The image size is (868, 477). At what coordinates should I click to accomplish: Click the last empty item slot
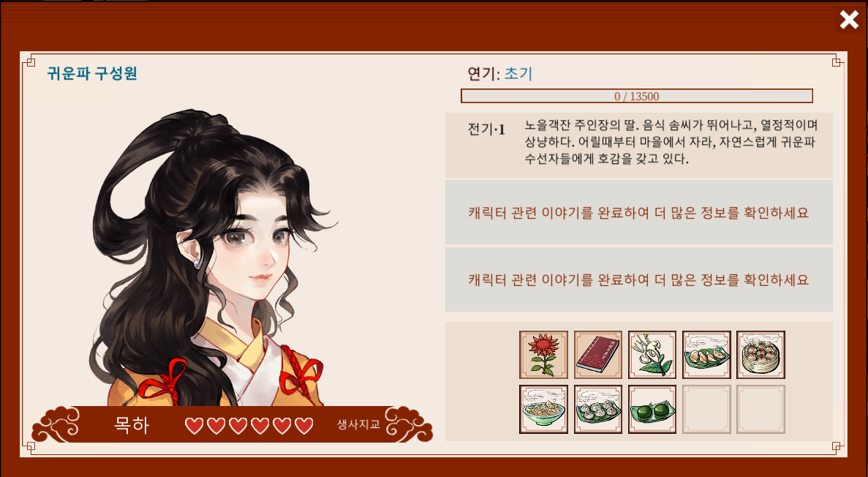pos(761,409)
